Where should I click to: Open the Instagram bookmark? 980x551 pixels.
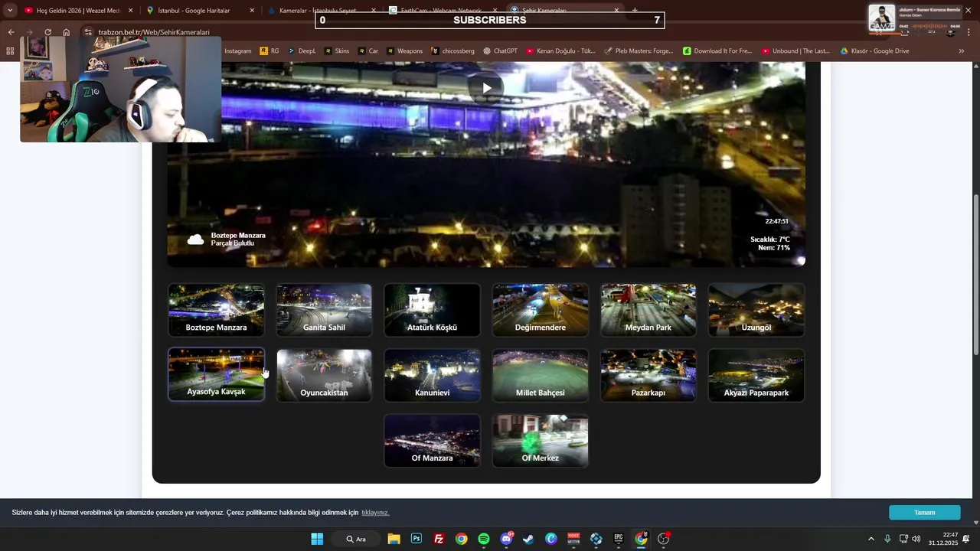237,51
